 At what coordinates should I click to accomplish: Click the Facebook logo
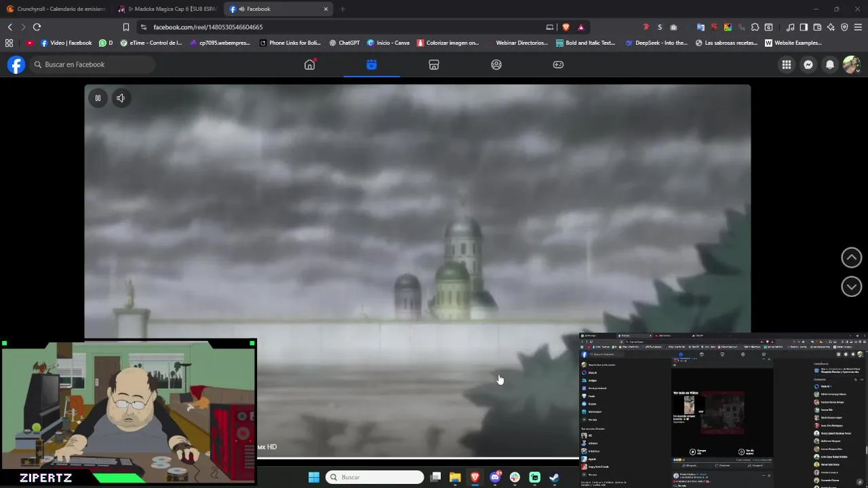(16, 64)
